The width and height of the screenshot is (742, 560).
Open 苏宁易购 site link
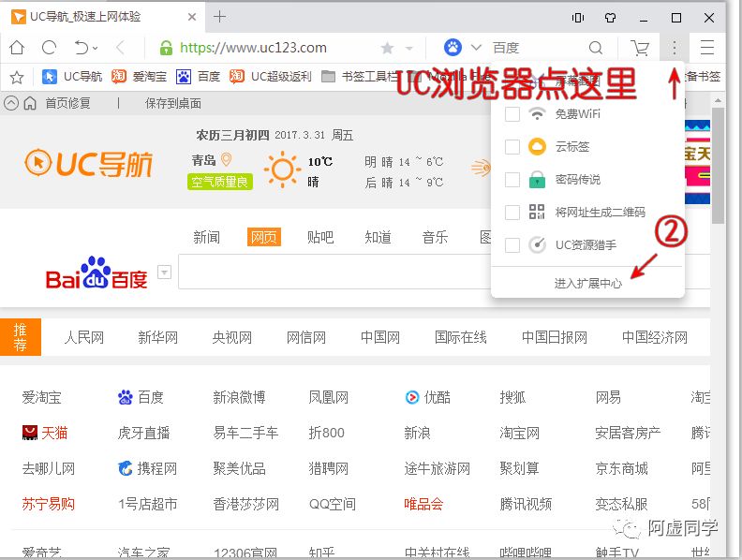(x=49, y=504)
